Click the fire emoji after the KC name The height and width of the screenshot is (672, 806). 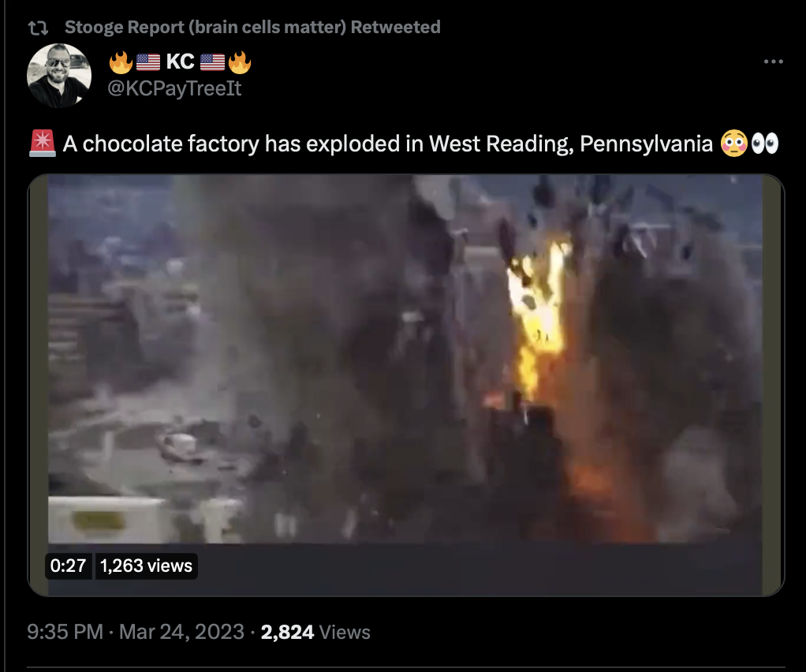(240, 62)
